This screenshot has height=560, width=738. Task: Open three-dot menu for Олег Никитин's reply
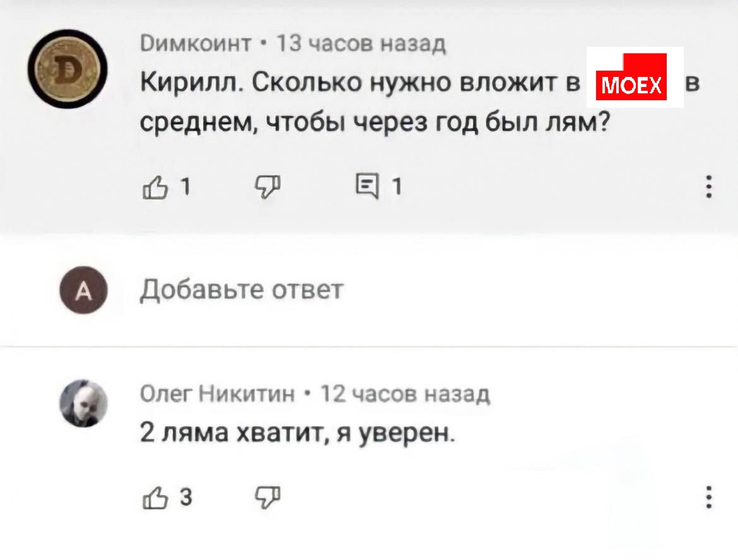click(x=709, y=497)
